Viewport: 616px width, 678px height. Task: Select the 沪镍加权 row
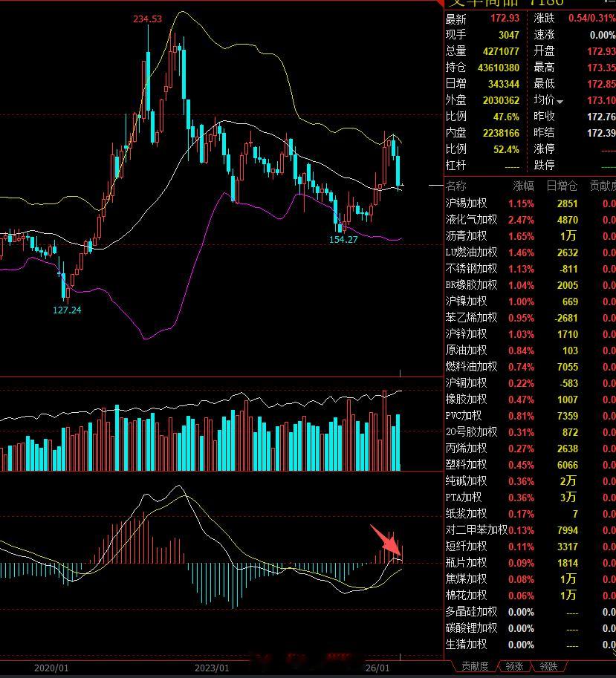point(531,301)
